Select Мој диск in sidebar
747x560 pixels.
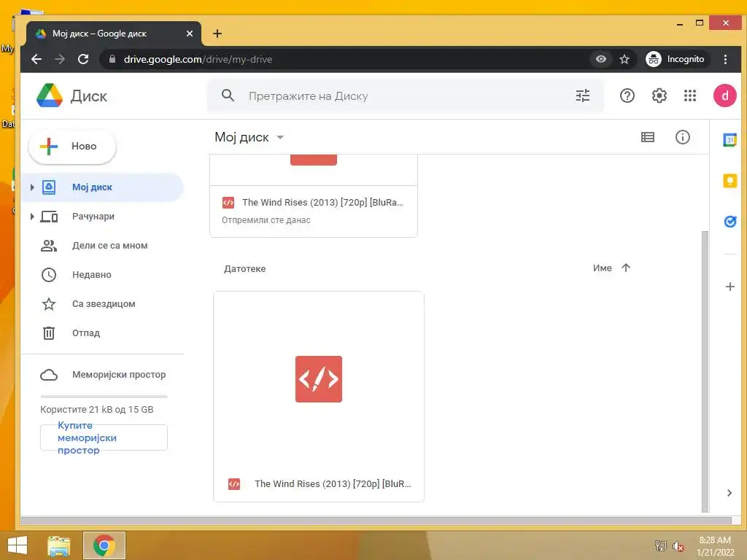102,187
